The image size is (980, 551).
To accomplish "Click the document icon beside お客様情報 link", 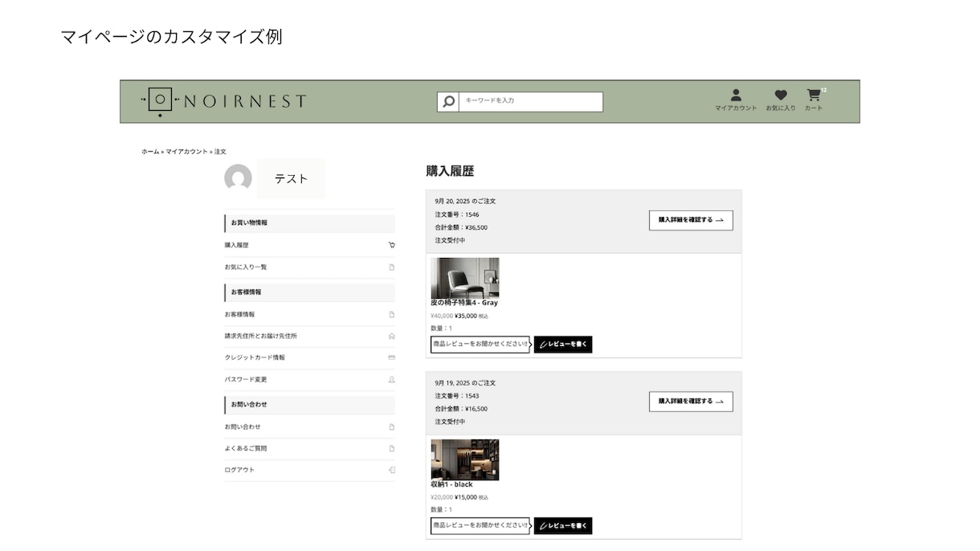I will pos(392,314).
